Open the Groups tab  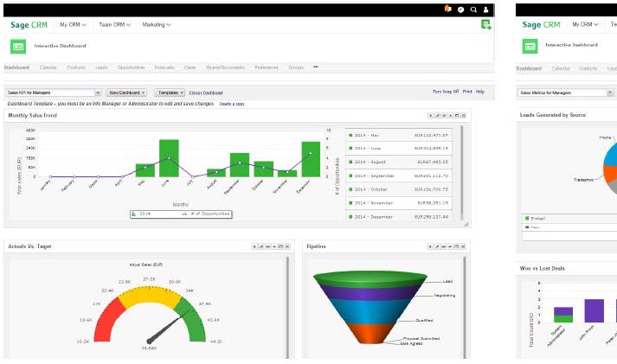[296, 67]
